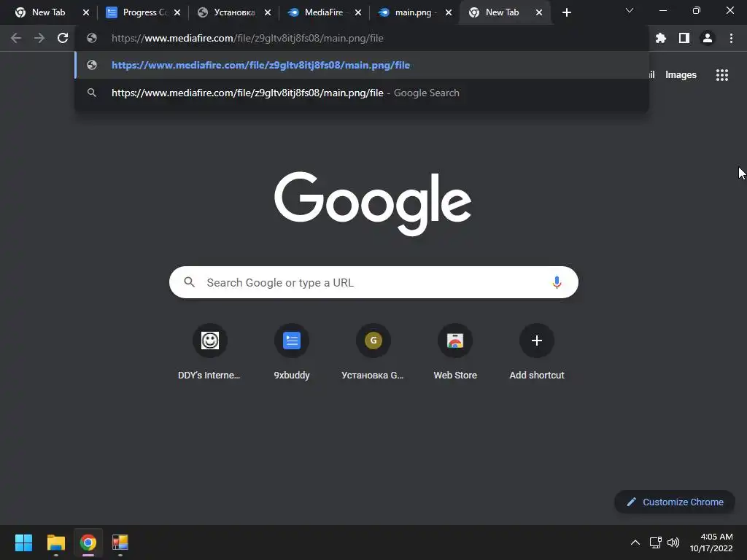
Task: Close the Progress tab
Action: tap(177, 12)
